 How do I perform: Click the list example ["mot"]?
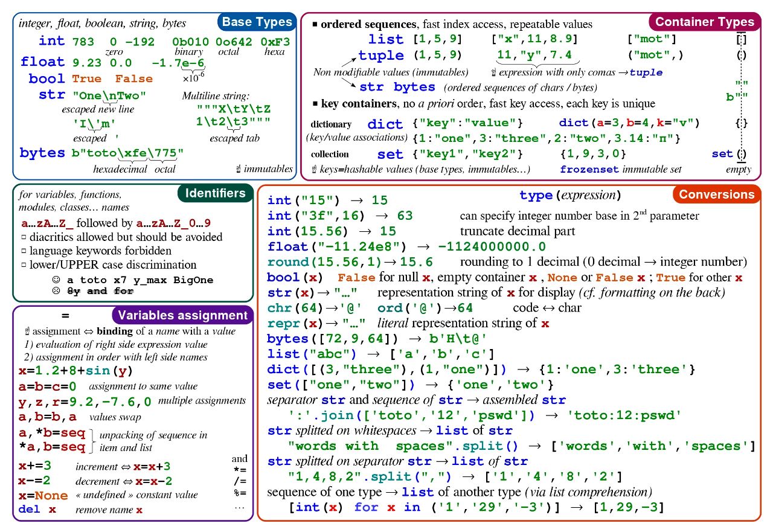tap(652, 40)
